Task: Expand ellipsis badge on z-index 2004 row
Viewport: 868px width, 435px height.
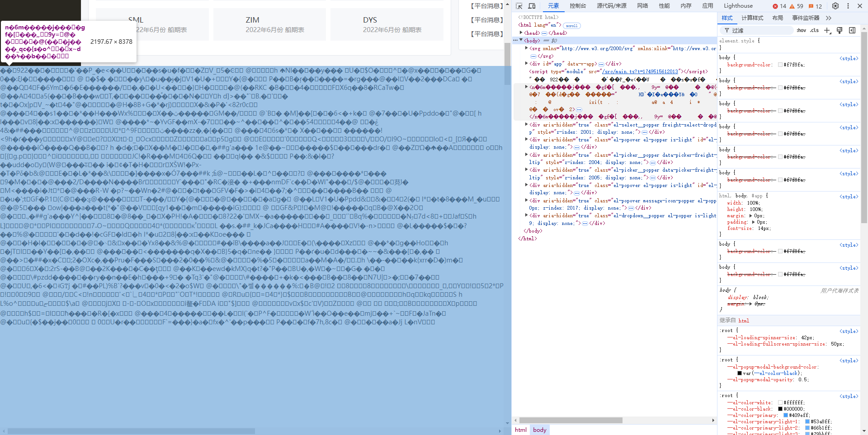Action: (653, 163)
